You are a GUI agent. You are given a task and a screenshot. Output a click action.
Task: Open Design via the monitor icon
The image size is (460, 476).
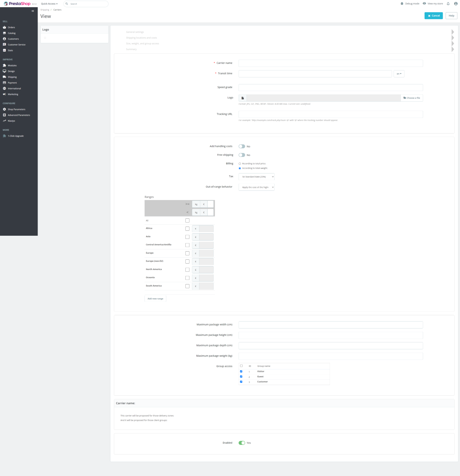(4, 71)
